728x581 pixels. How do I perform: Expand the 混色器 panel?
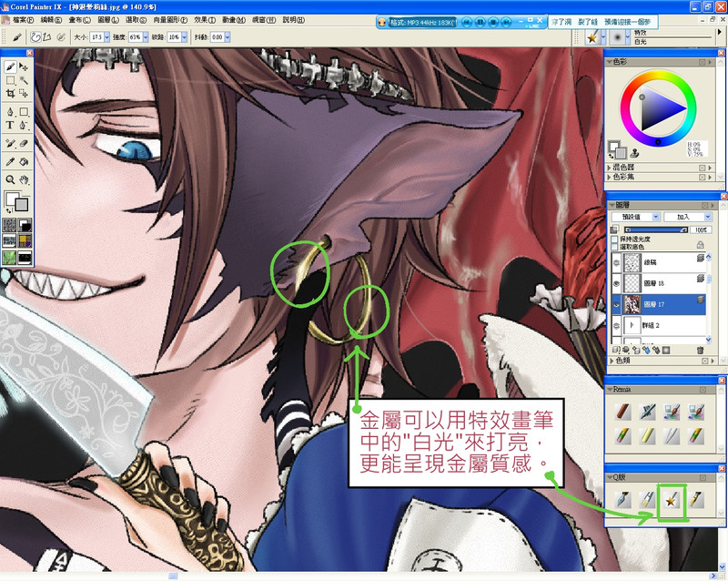(x=610, y=168)
